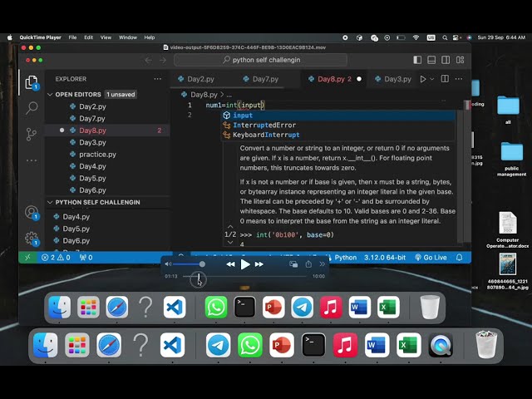Choose the InterruptedError suggestion

[x=338, y=126]
